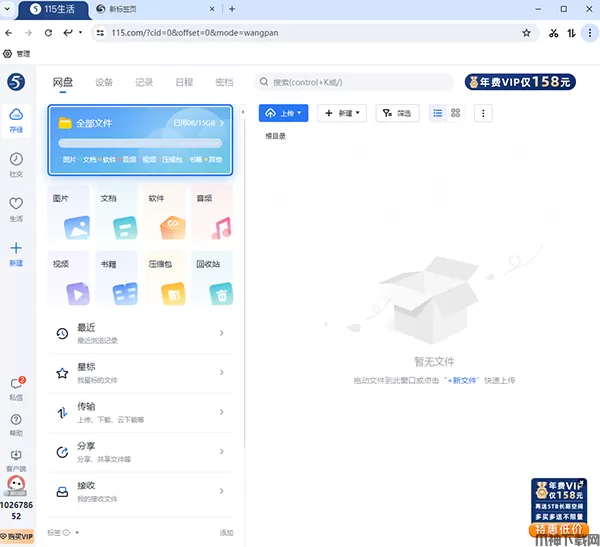Open the 回收站 recycle bin tile
The height and width of the screenshot is (547, 600).
click(x=212, y=279)
